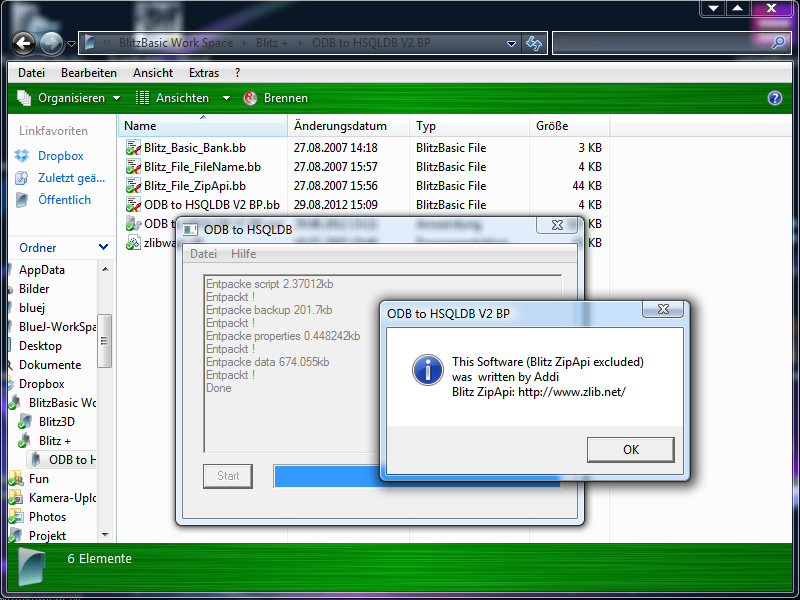The width and height of the screenshot is (800, 600).
Task: Select Dokumente folder in tree
Action: pos(50,365)
